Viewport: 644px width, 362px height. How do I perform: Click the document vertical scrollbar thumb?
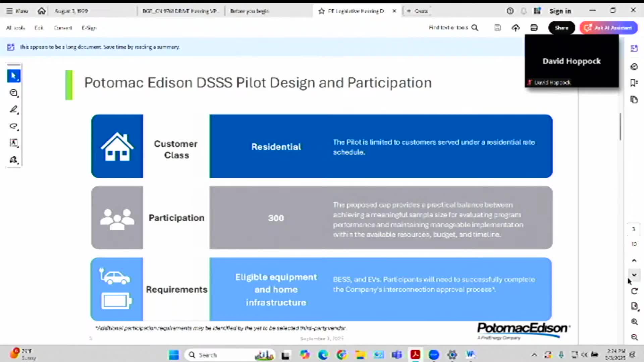[620, 127]
